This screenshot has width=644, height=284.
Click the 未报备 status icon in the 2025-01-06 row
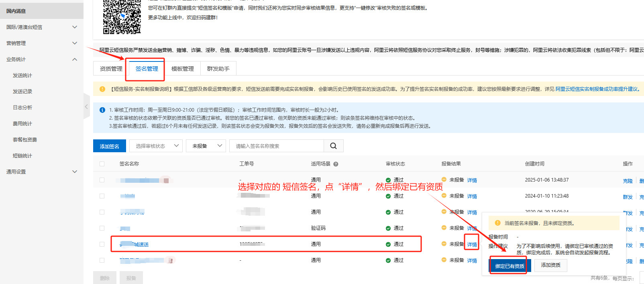(444, 180)
